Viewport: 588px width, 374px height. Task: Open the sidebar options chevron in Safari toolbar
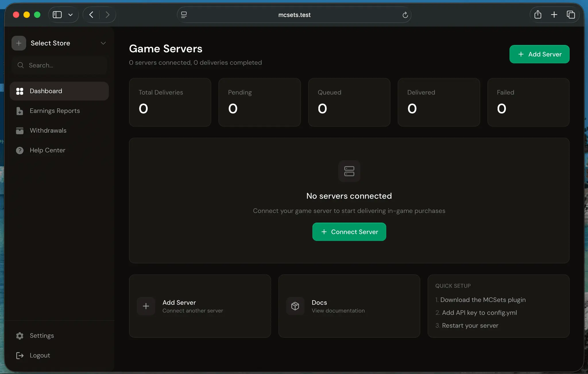[70, 15]
